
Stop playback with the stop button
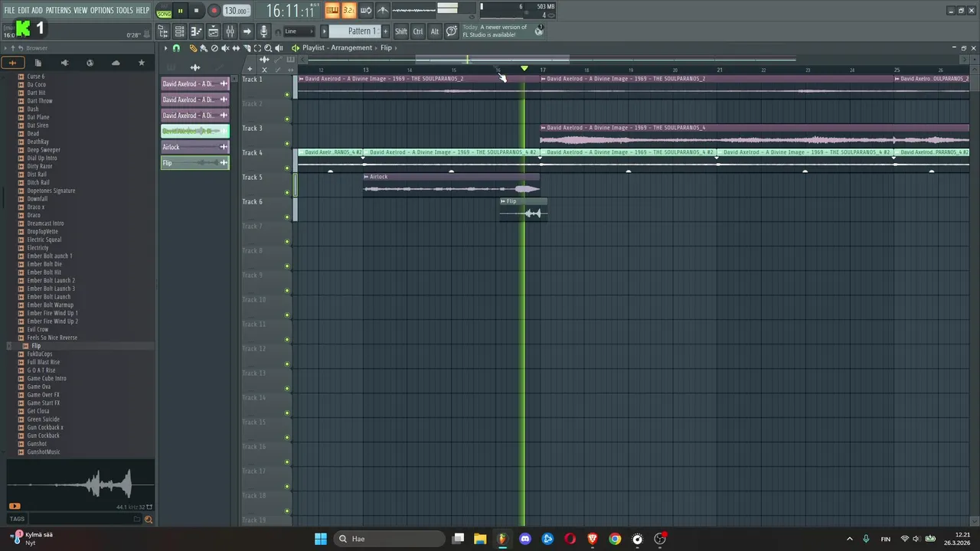point(196,11)
